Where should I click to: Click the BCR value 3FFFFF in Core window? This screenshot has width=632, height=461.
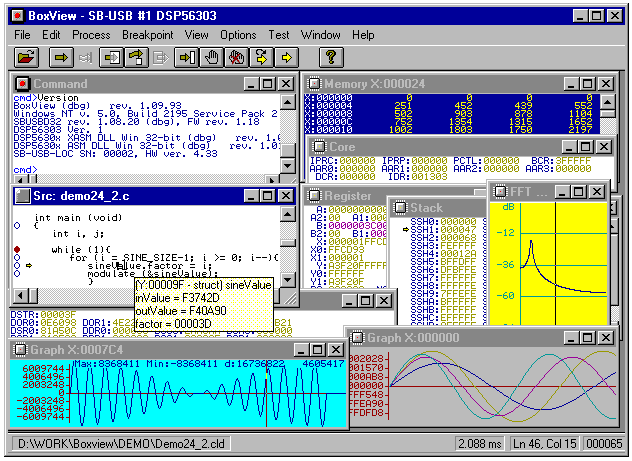(573, 160)
